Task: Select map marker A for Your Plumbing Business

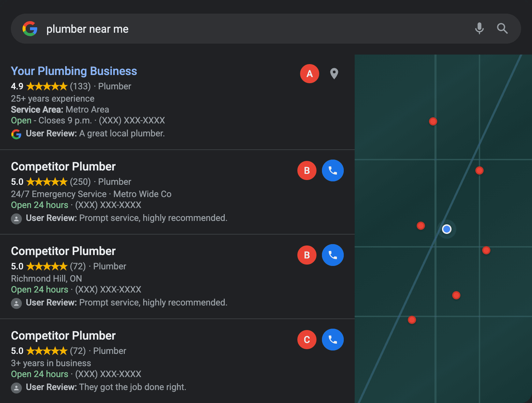Action: 309,73
